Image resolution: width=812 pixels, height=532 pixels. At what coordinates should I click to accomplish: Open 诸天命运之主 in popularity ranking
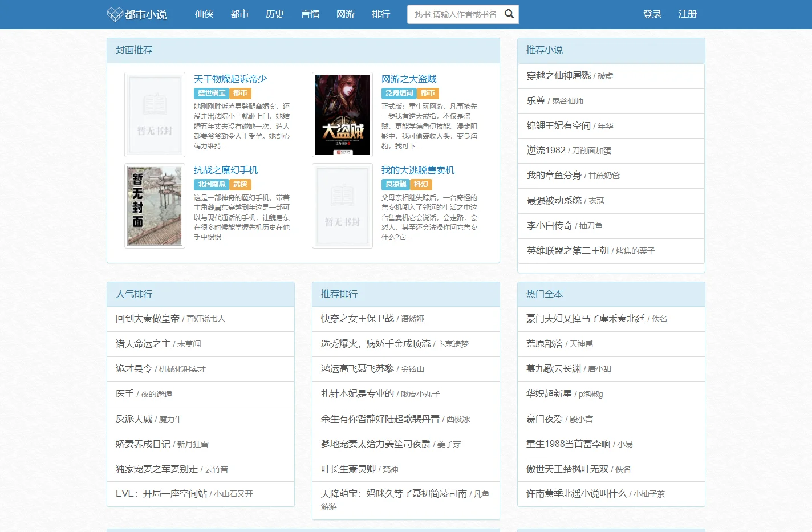point(143,344)
